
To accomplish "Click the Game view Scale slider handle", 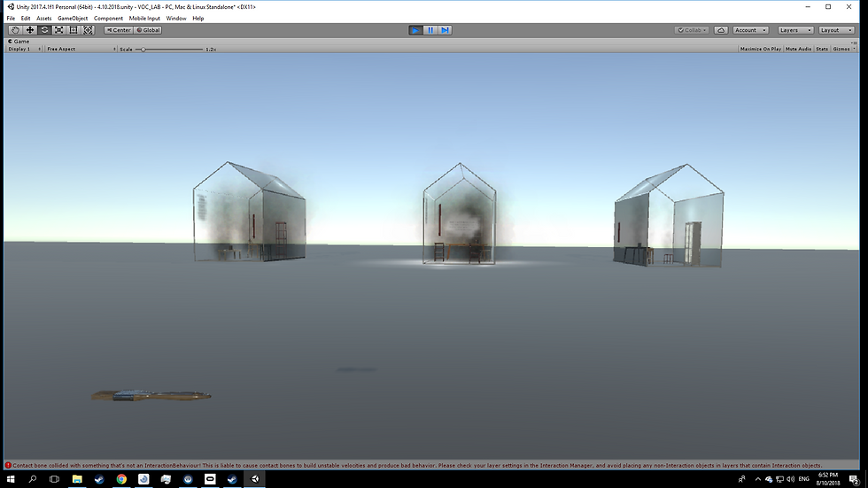I will coord(143,50).
